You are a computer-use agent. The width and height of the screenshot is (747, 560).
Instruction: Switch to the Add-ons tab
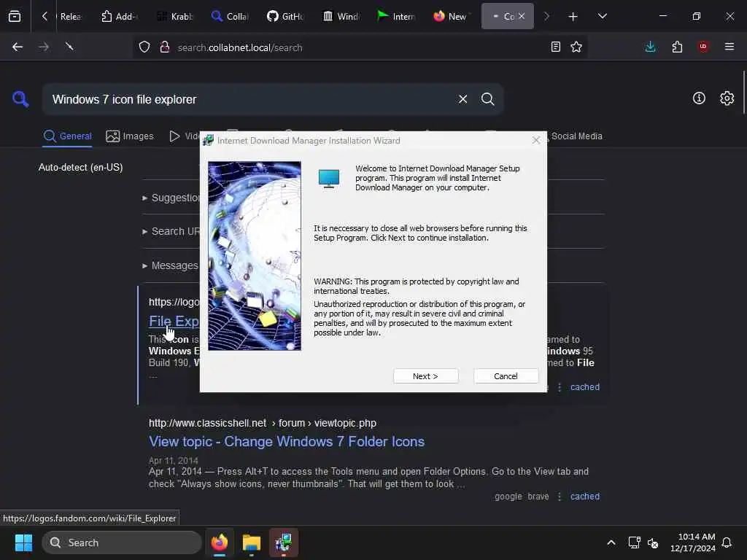120,17
